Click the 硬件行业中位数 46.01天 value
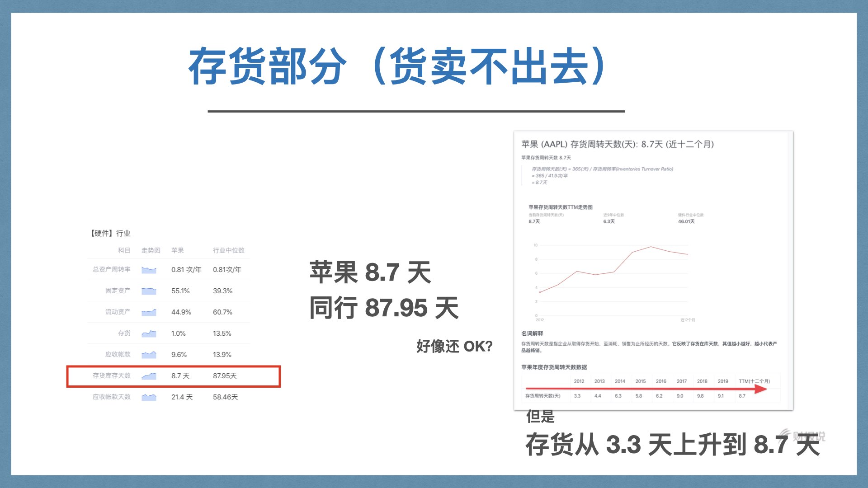Screen dimensions: 868x488 [686, 221]
